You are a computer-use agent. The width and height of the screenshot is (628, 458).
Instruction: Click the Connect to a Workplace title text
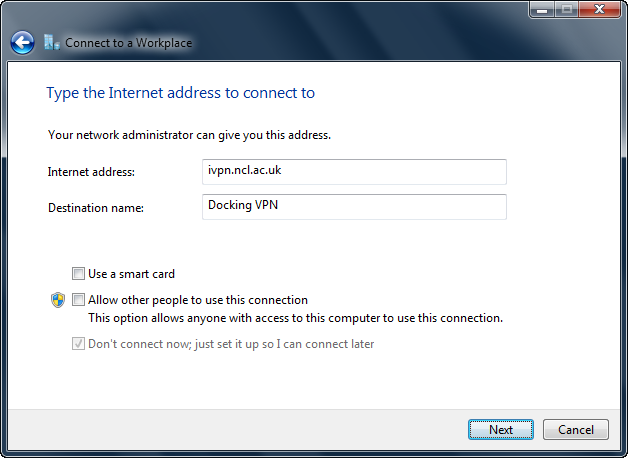tap(128, 43)
